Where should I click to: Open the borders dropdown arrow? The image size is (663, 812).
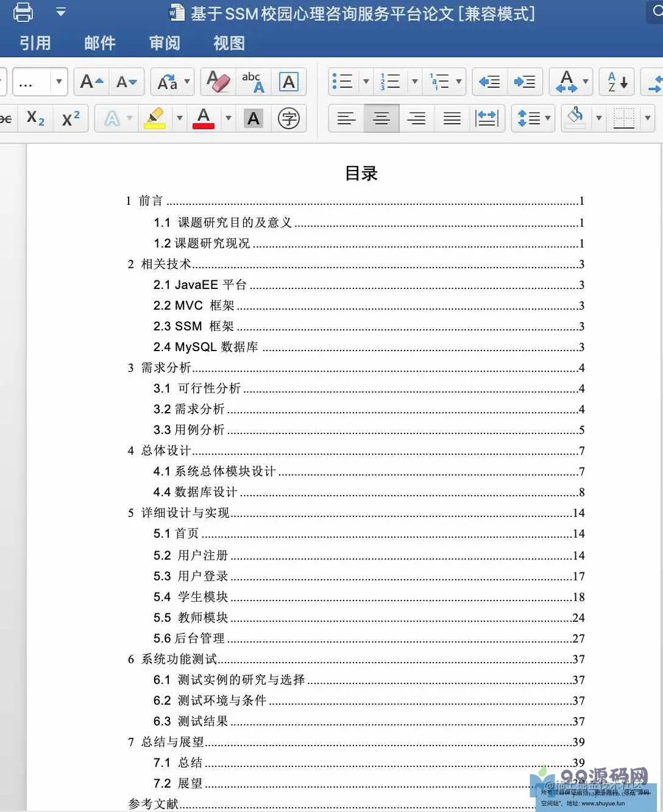click(x=647, y=118)
